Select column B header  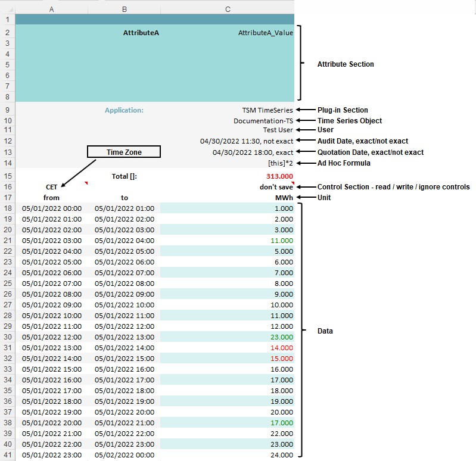point(125,9)
